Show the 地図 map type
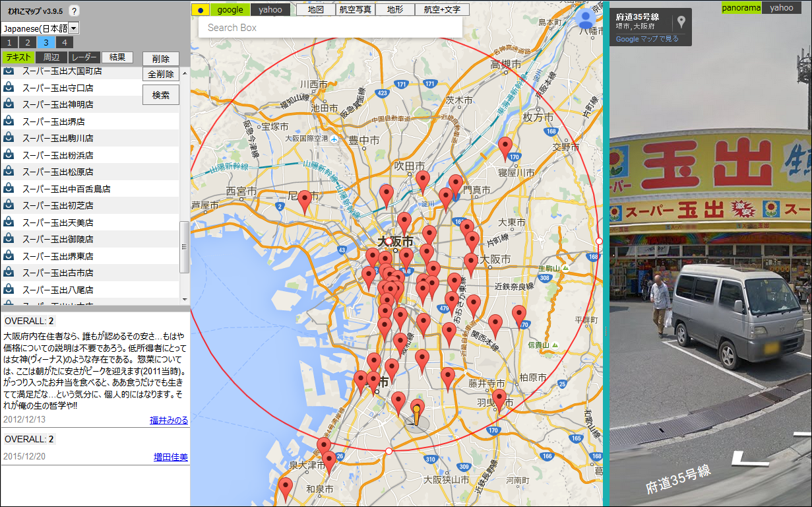 316,9
